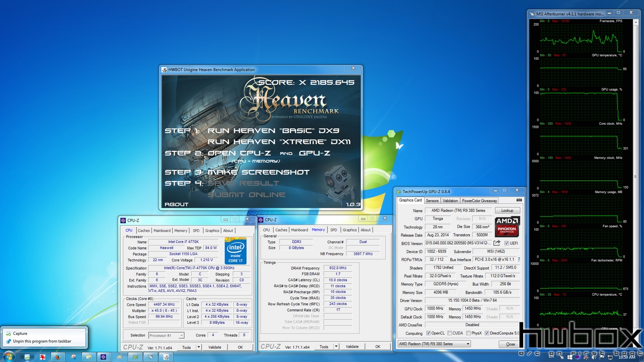Image resolution: width=644 pixels, height=362 pixels.
Task: Open the network tray icon
Action: pyautogui.click(x=610, y=357)
